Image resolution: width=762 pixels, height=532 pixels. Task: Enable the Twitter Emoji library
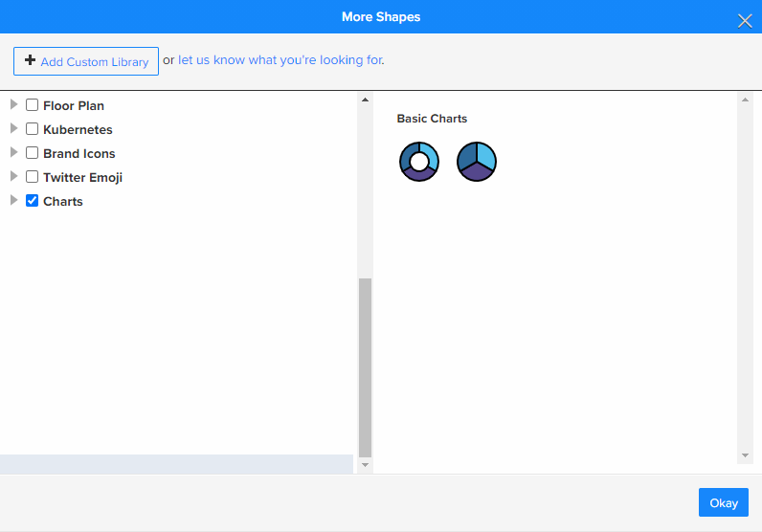click(x=32, y=177)
